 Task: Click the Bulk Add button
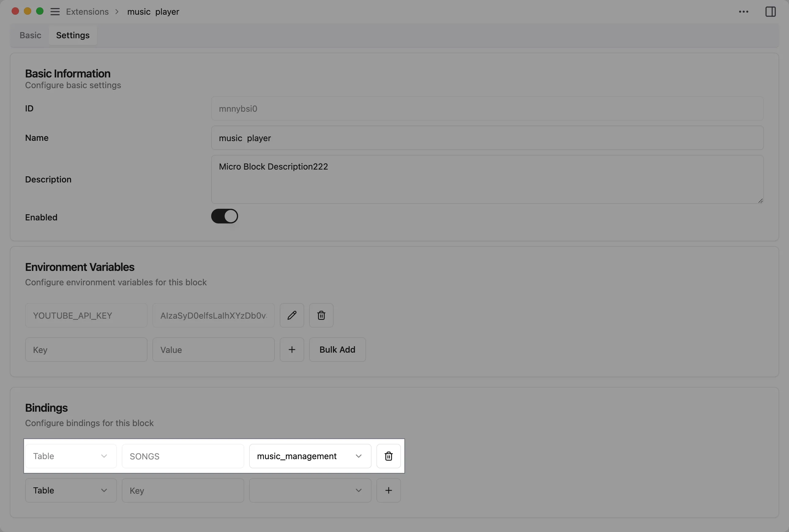point(337,350)
